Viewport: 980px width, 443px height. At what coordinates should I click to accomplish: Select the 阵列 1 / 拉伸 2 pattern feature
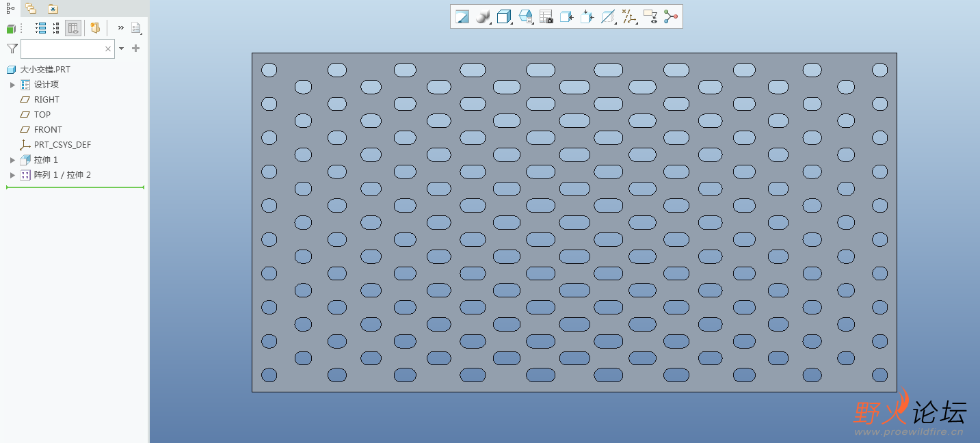[x=62, y=175]
